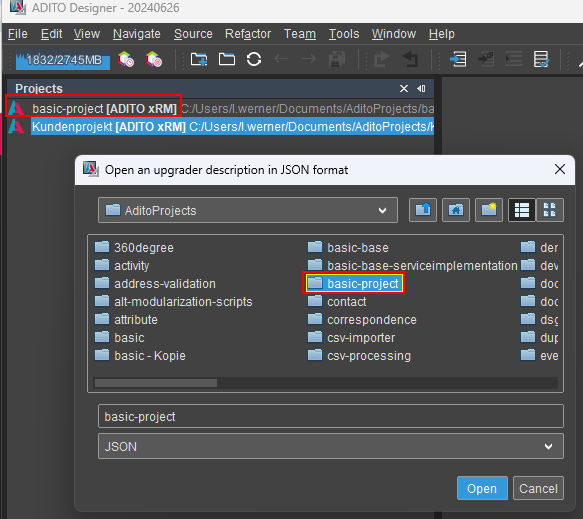Image resolution: width=583 pixels, height=519 pixels.
Task: Click the Create New Folder icon
Action: tap(489, 210)
